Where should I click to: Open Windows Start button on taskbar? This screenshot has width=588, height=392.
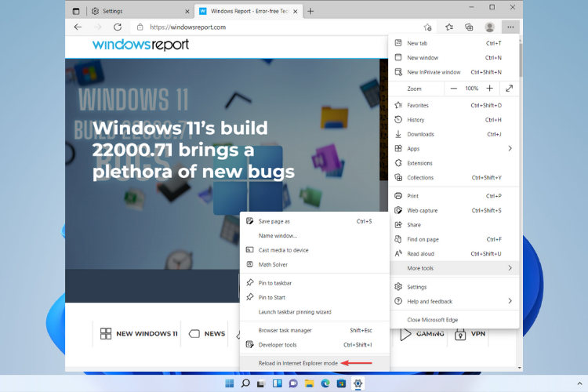coord(230,383)
